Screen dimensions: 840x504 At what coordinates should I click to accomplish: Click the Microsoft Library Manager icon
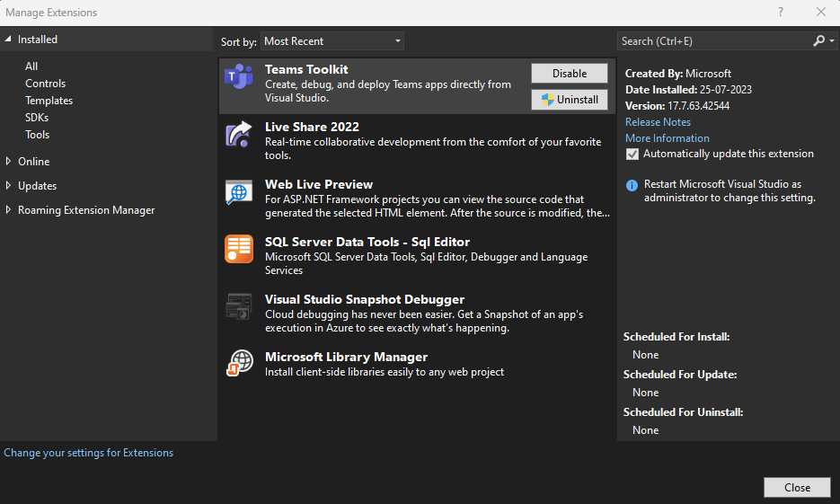point(239,364)
